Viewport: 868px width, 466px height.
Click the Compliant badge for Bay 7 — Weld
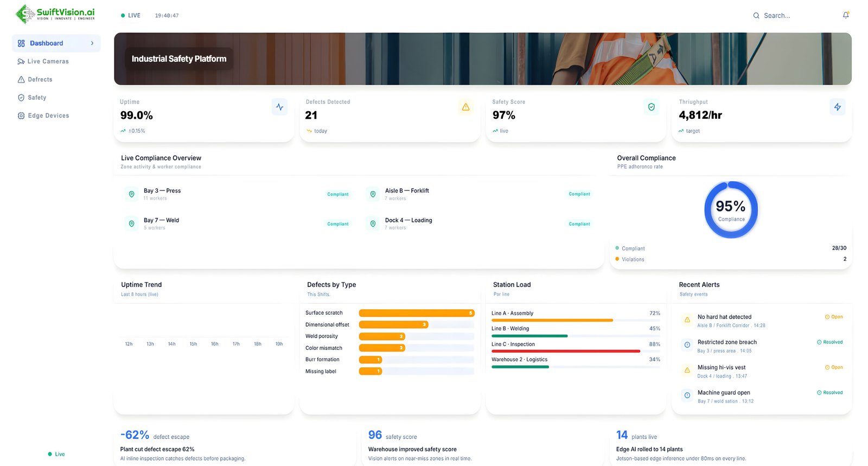point(338,224)
